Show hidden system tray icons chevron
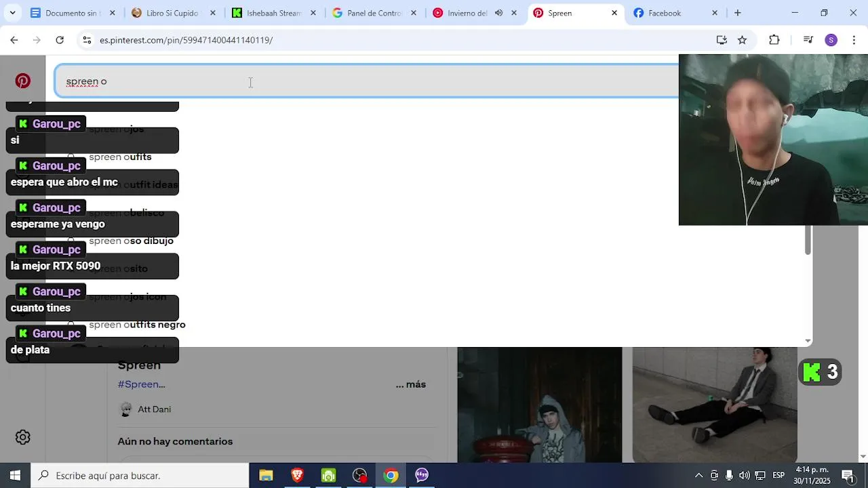Viewport: 868px width, 488px height. (698, 475)
